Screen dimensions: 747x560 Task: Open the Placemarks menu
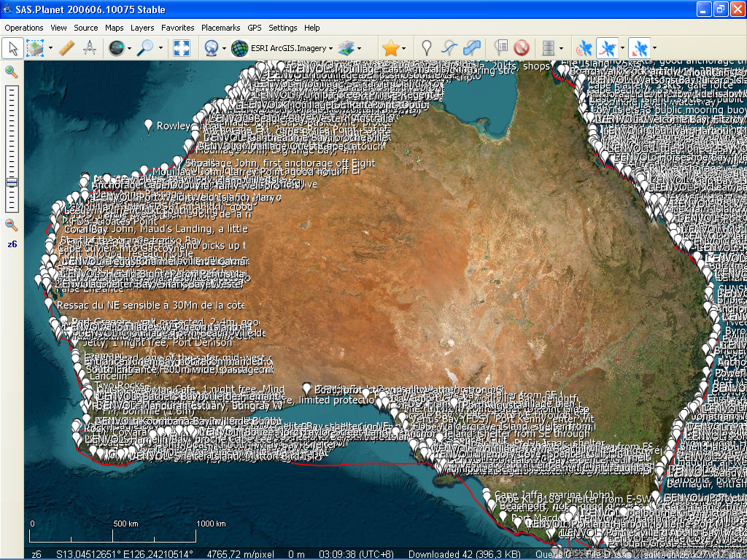(220, 28)
